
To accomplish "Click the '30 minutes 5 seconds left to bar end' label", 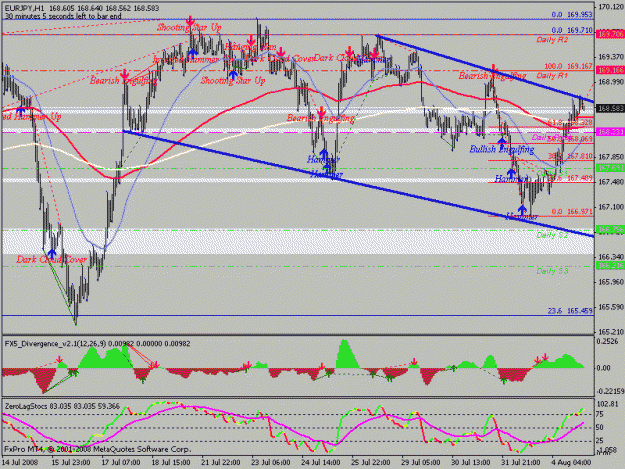I will pos(63,16).
